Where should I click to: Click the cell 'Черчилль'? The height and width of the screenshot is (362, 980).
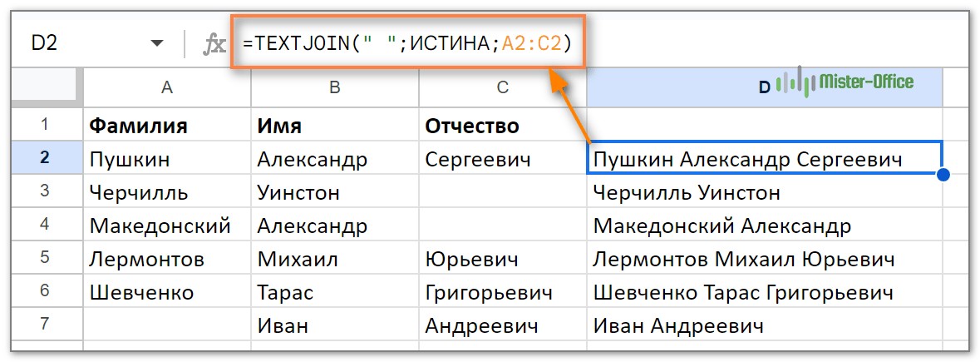click(167, 192)
